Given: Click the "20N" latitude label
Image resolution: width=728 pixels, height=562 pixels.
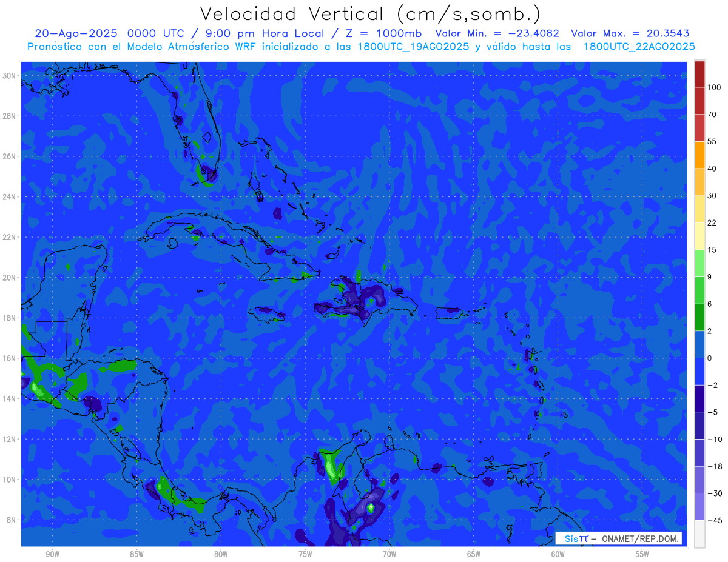Looking at the screenshot, I should point(10,278).
